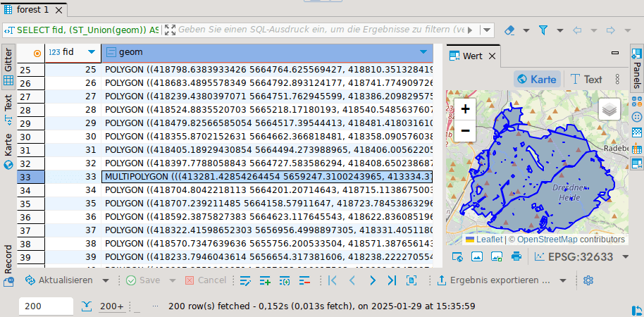Image resolution: width=644 pixels, height=317 pixels.
Task: Click the record mode icon at bottom left
Action: 8,282
